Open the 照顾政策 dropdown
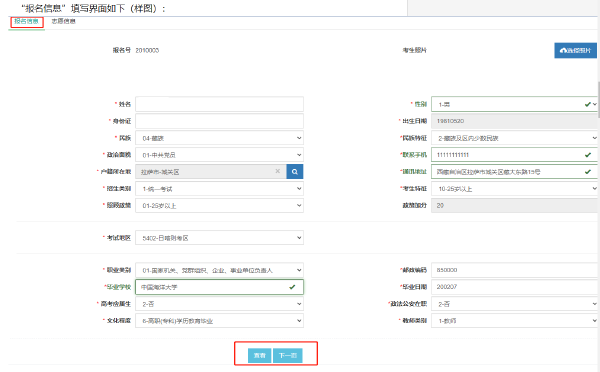600x372 pixels. [219, 206]
